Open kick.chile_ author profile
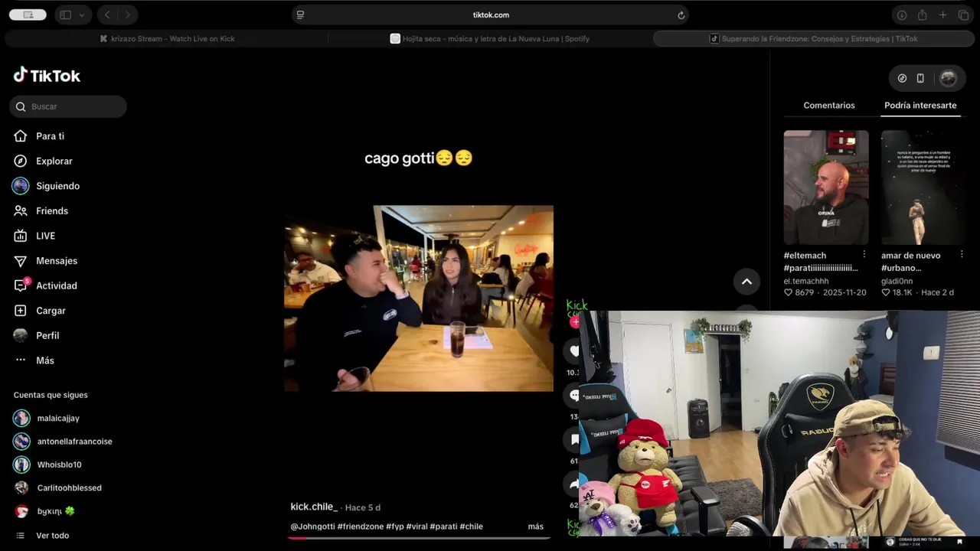Screen dimensions: 980x551 pos(314,507)
